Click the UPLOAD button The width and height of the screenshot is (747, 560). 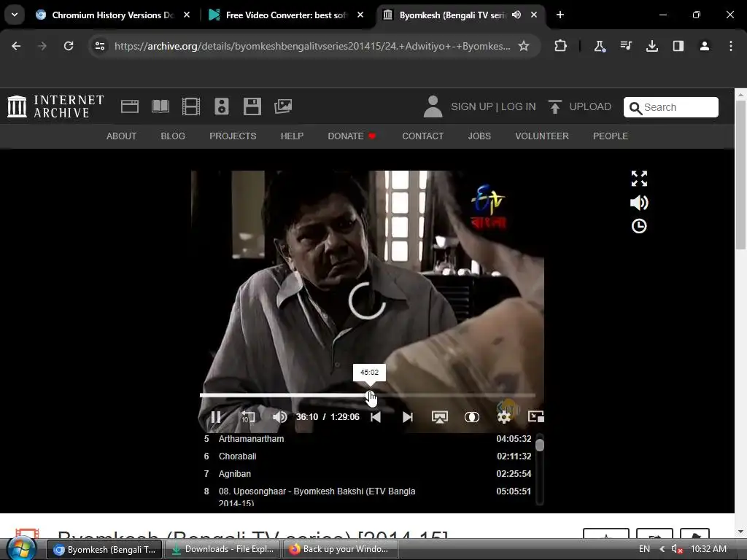point(580,106)
